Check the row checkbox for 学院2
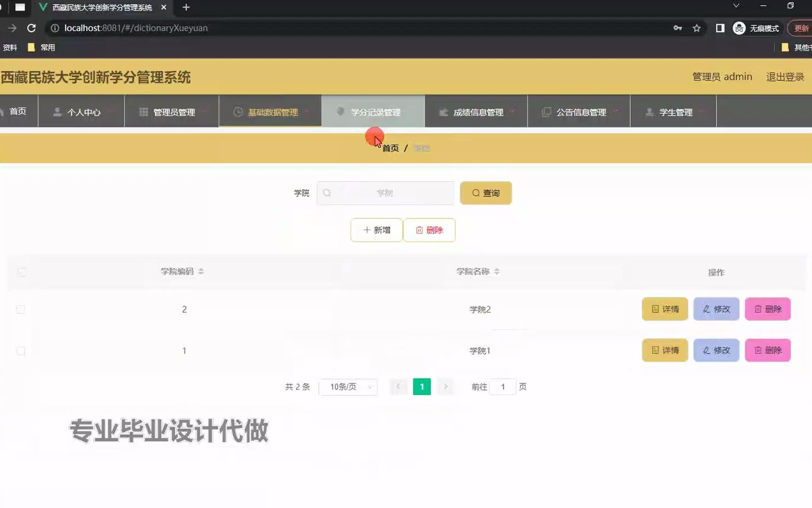This screenshot has width=812, height=508. (21, 309)
